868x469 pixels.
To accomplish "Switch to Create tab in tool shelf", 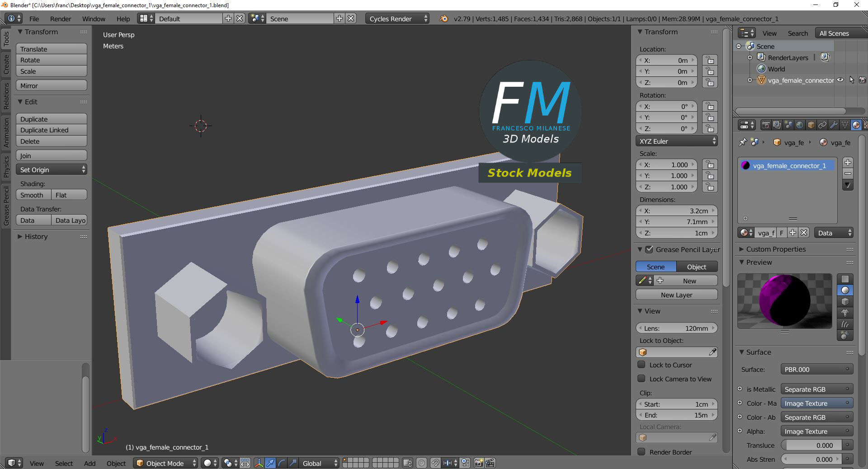I will 6,65.
